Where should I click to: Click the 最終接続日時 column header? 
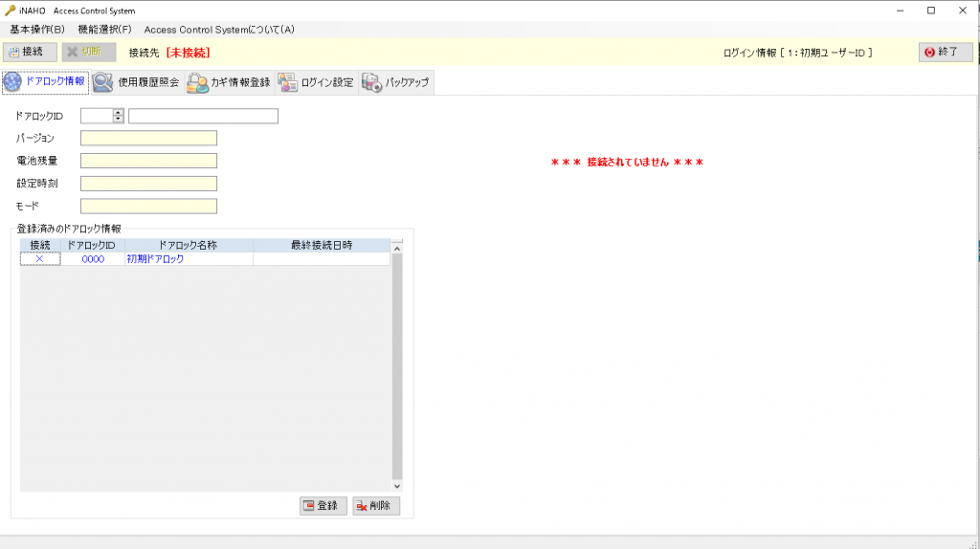pyautogui.click(x=322, y=246)
